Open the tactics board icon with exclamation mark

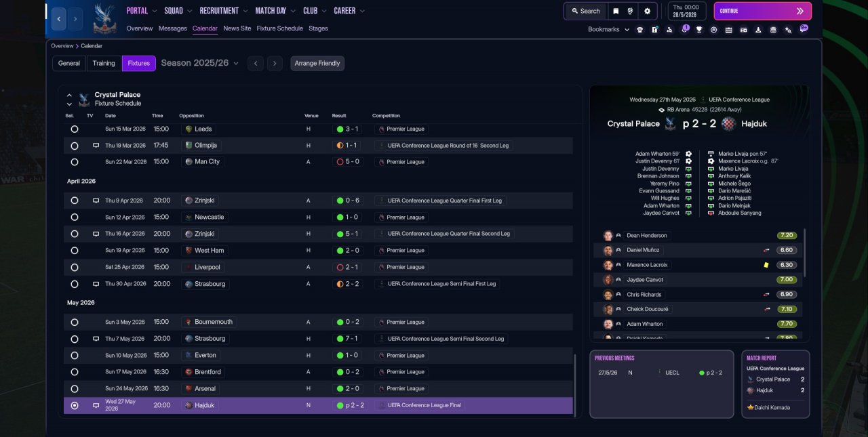[x=654, y=30]
